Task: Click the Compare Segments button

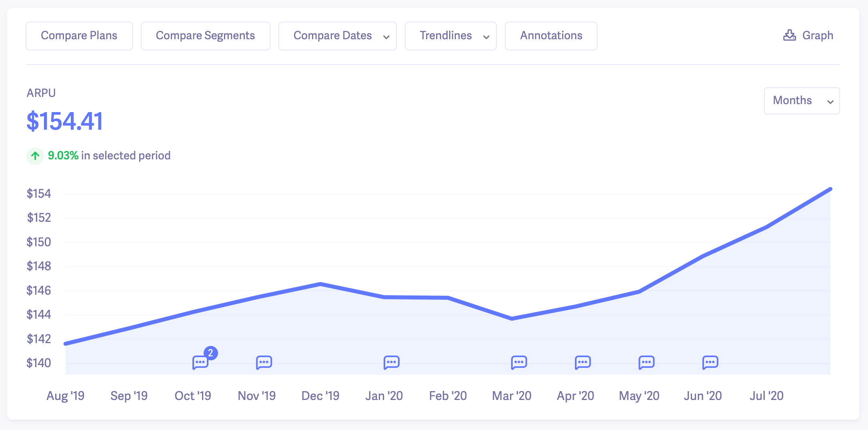Action: coord(205,36)
